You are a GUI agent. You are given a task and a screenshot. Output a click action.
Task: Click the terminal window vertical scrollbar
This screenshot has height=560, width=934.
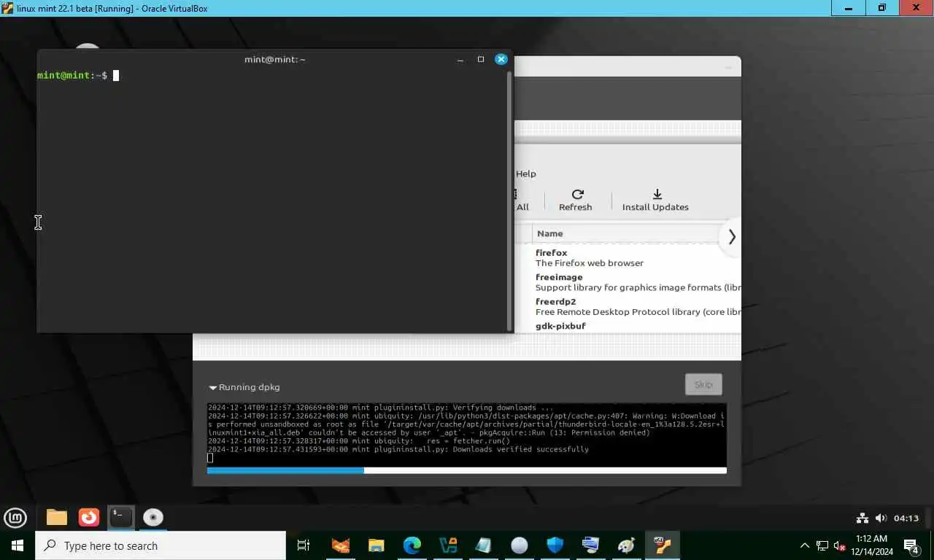pyautogui.click(x=509, y=201)
